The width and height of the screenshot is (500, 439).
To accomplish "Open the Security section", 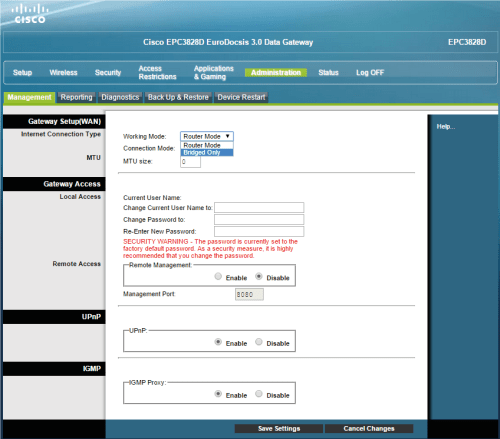I will click(108, 72).
